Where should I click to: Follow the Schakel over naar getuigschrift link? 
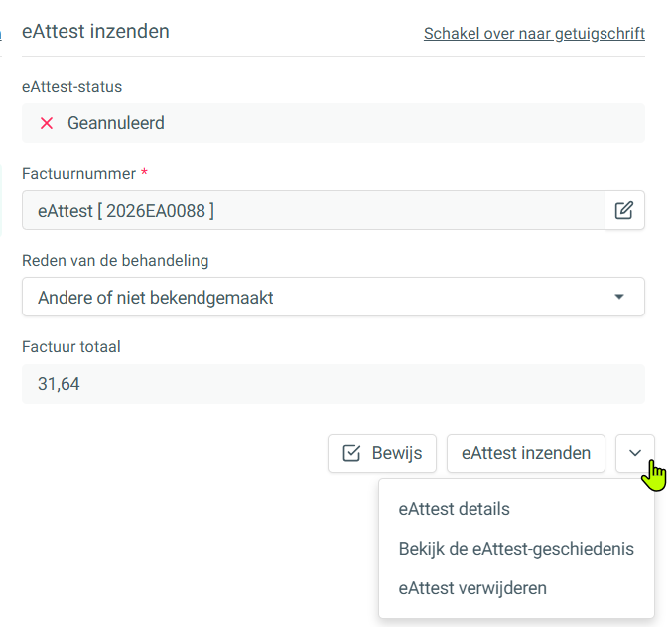[x=534, y=34]
